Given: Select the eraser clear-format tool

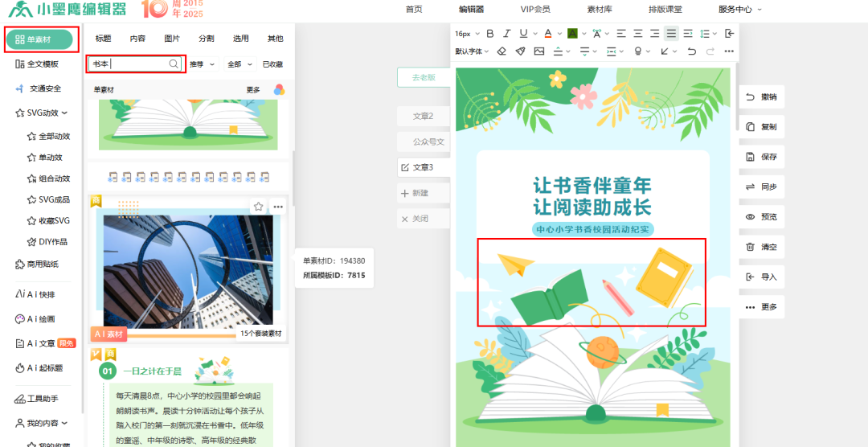Looking at the screenshot, I should [502, 51].
